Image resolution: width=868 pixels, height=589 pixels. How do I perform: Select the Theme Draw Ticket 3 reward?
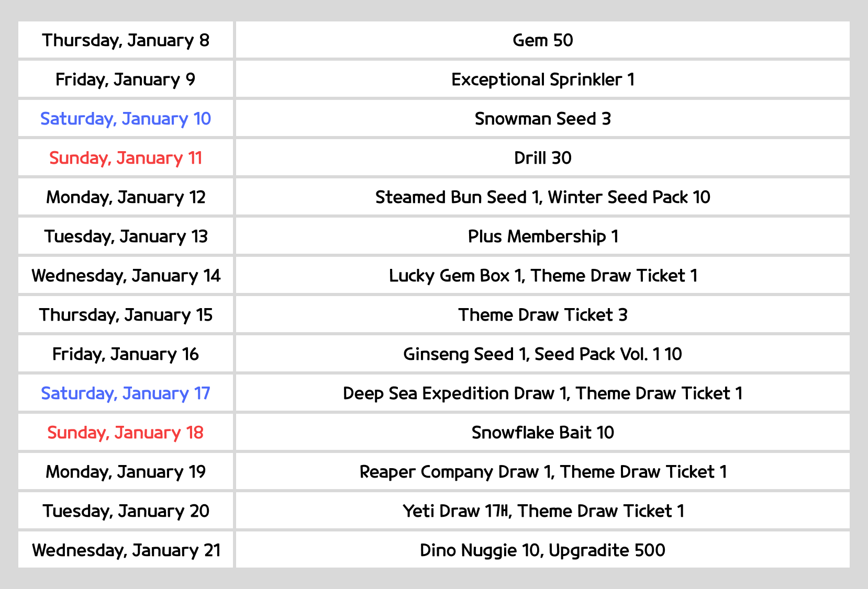(542, 315)
